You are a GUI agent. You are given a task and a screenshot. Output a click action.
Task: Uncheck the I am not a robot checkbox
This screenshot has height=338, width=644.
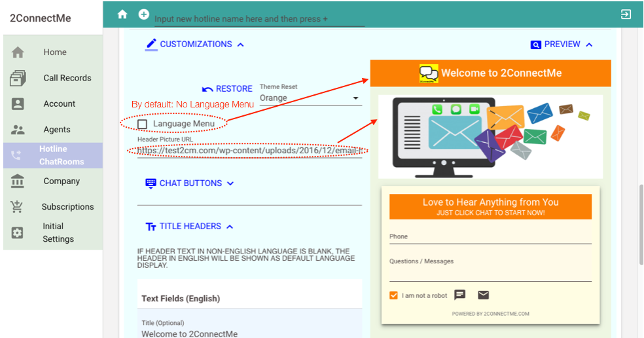393,295
